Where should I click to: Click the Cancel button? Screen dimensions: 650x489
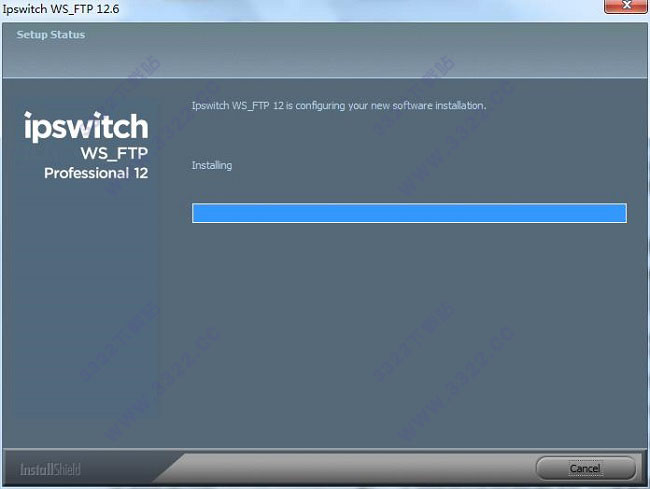pyautogui.click(x=585, y=468)
